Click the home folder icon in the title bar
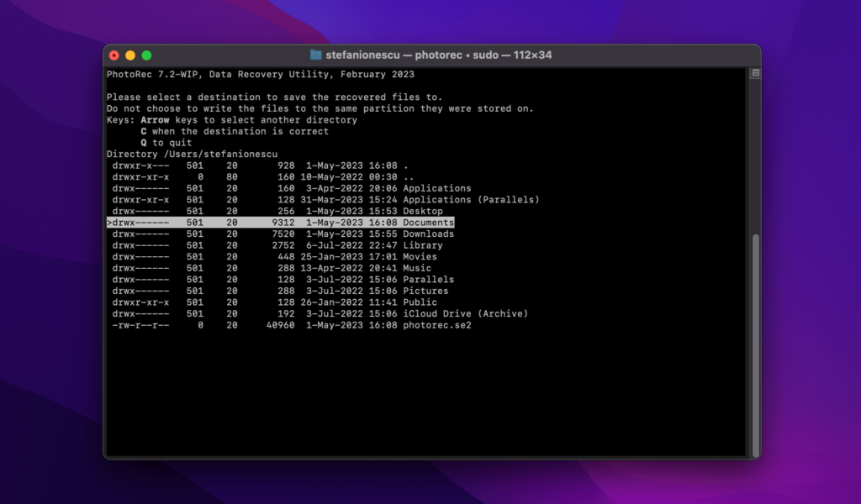The height and width of the screenshot is (504, 861). (316, 55)
